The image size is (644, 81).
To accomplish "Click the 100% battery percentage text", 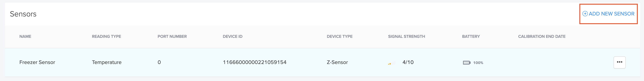I will point(478,63).
